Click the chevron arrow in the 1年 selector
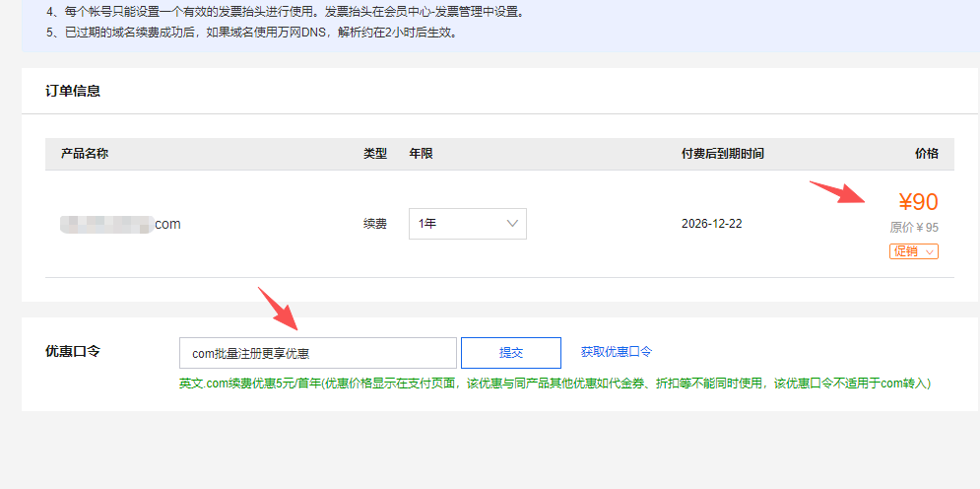The image size is (980, 489). (512, 224)
